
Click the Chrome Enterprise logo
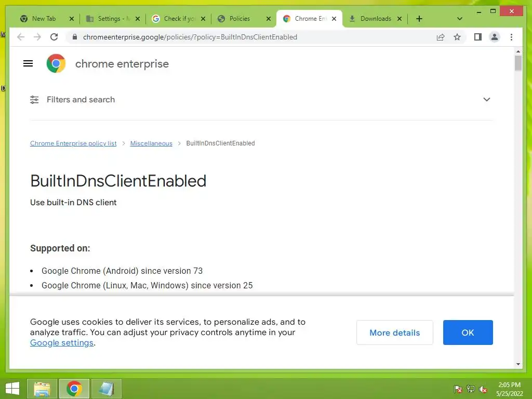(x=56, y=63)
